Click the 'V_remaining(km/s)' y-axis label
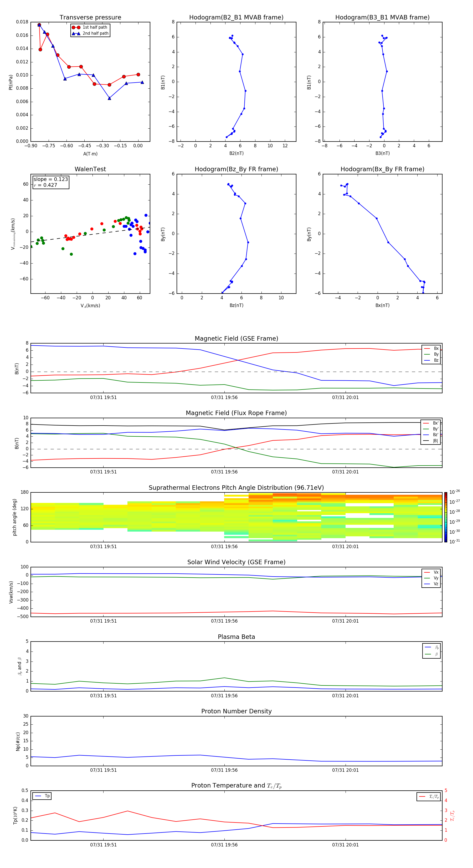 tap(13, 234)
